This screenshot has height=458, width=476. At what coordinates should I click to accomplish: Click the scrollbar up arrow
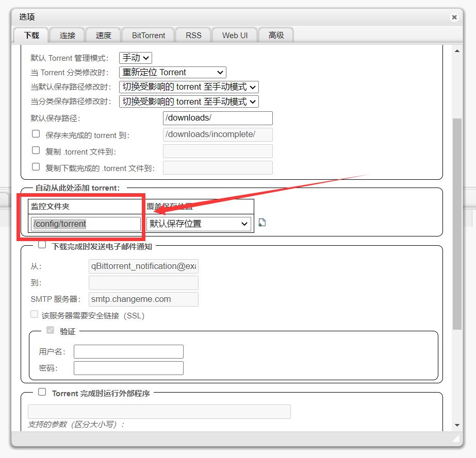coord(457,51)
